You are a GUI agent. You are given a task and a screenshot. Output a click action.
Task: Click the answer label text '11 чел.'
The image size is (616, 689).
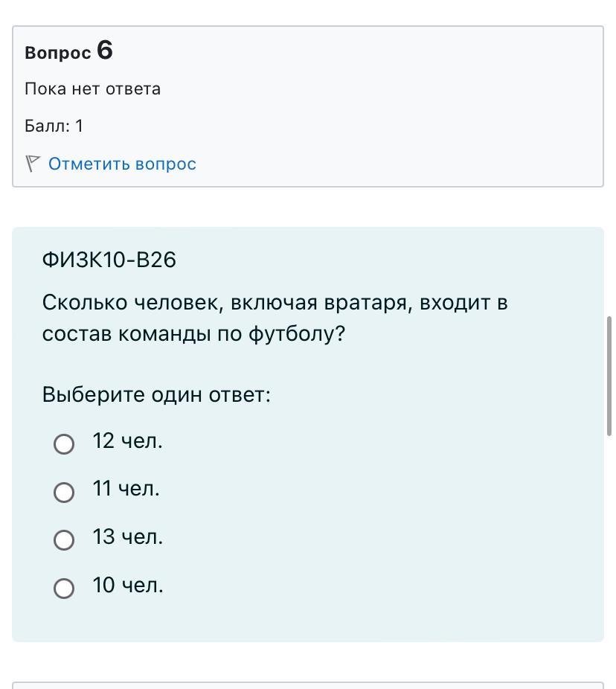[126, 489]
